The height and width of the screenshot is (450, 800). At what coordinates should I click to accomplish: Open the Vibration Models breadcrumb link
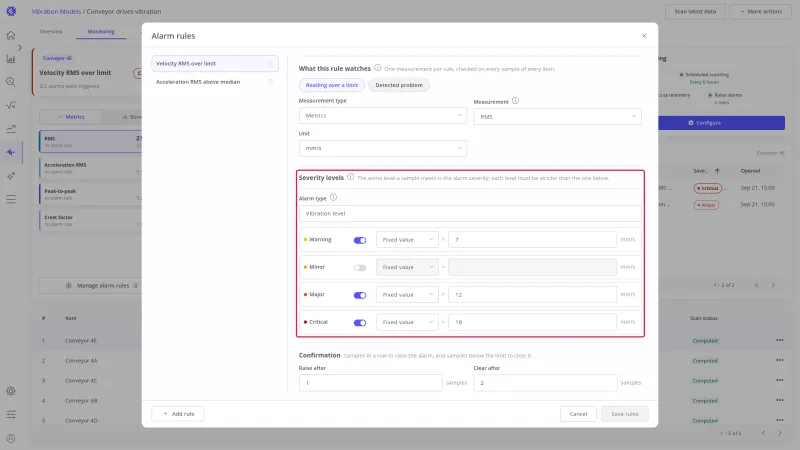56,11
